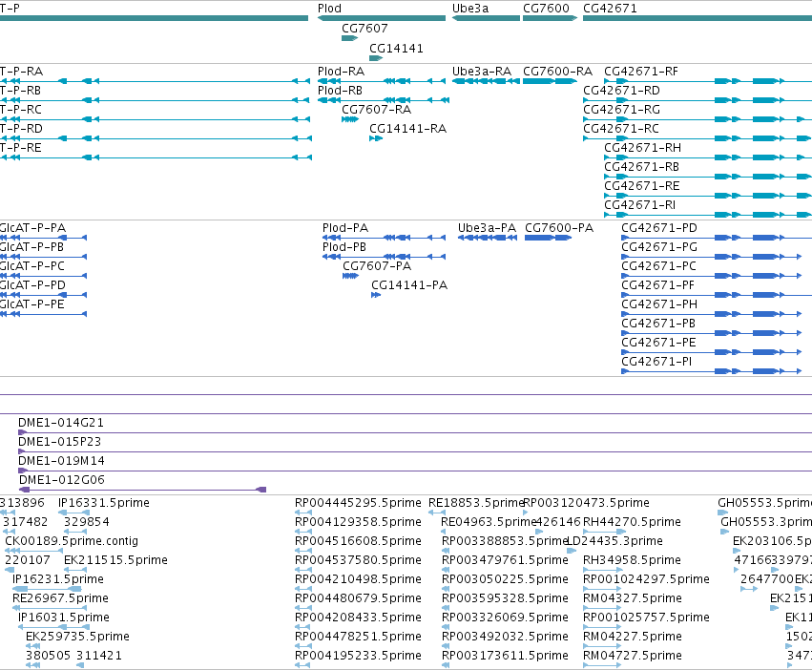Select the CG14141 gene label
Viewport: 812px width, 670px height.
396,49
